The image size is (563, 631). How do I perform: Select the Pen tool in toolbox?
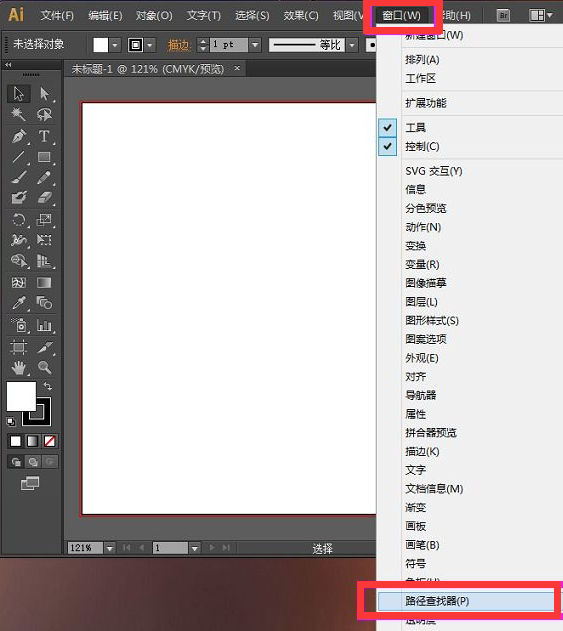[19, 136]
